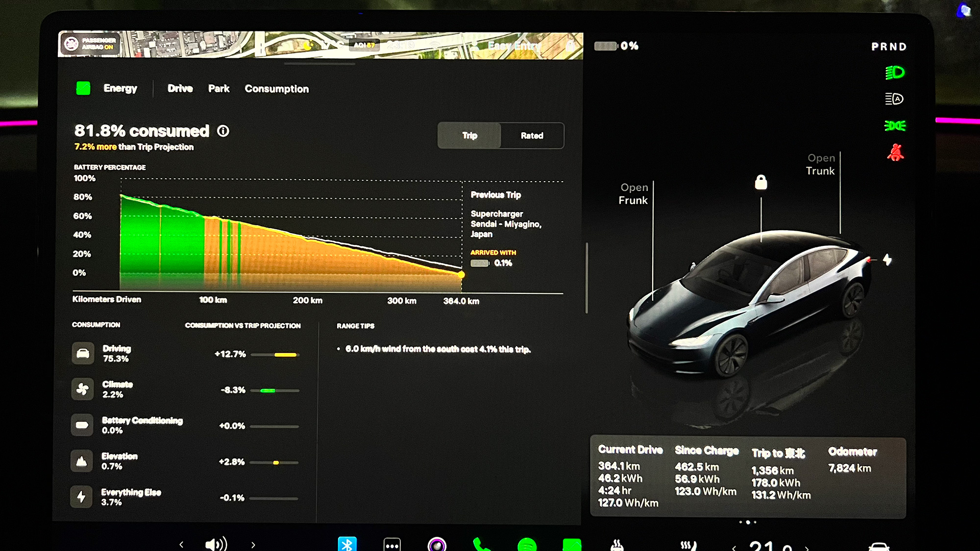Click the yellow endpoint on battery graph

coord(461,275)
